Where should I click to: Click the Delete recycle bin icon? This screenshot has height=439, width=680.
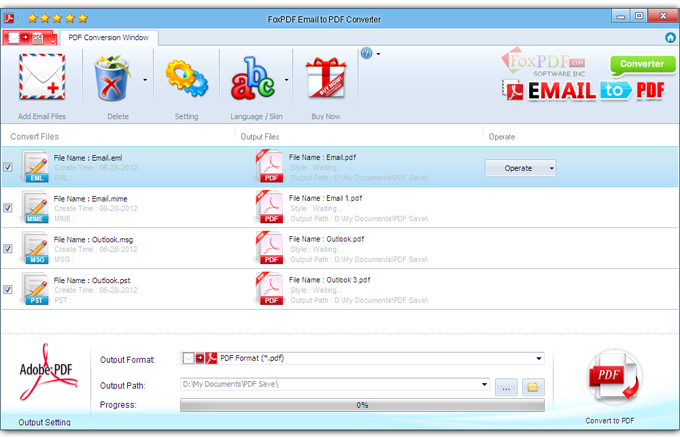click(112, 78)
